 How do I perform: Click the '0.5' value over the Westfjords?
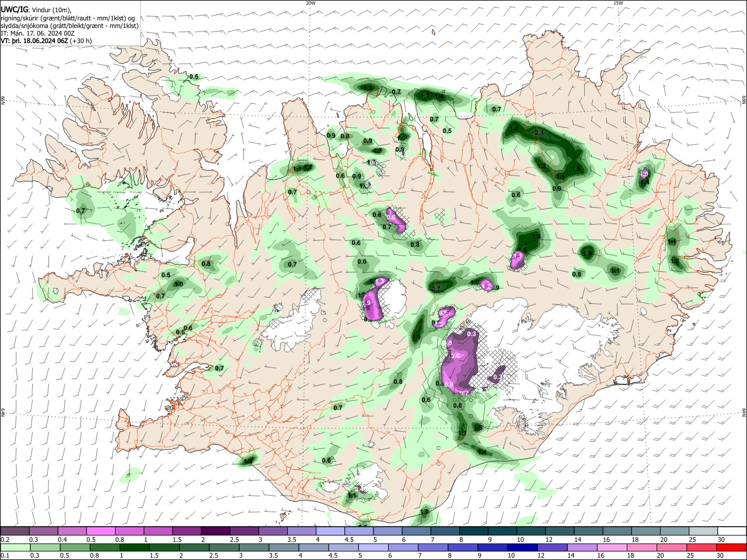(x=194, y=77)
